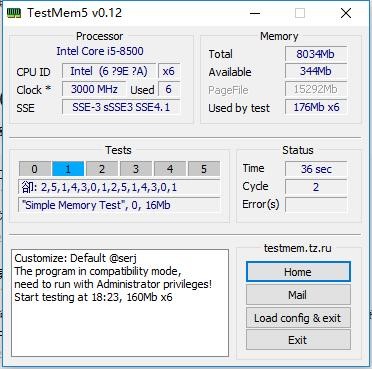Minimize the TestMem5 window
The image size is (372, 369).
pyautogui.click(x=255, y=13)
